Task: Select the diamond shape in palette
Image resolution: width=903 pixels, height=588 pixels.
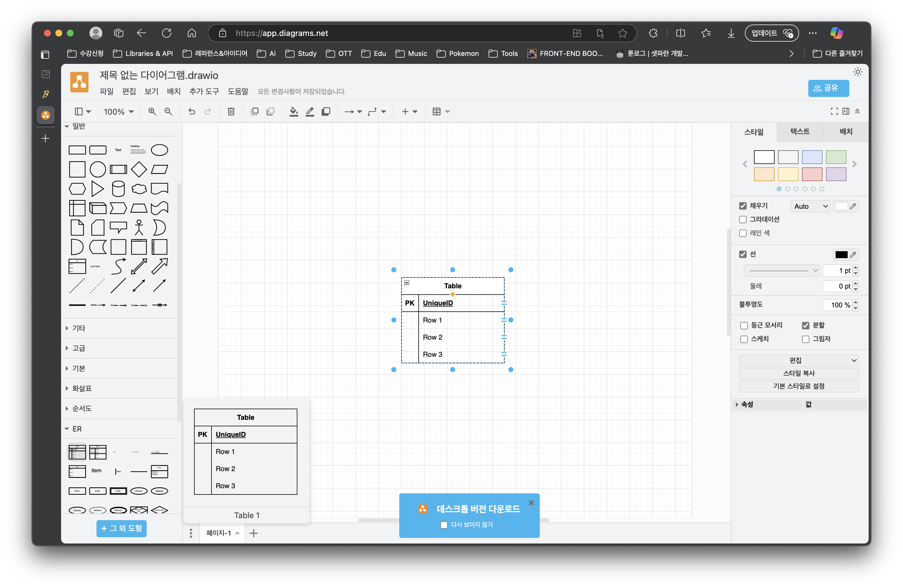Action: click(139, 169)
